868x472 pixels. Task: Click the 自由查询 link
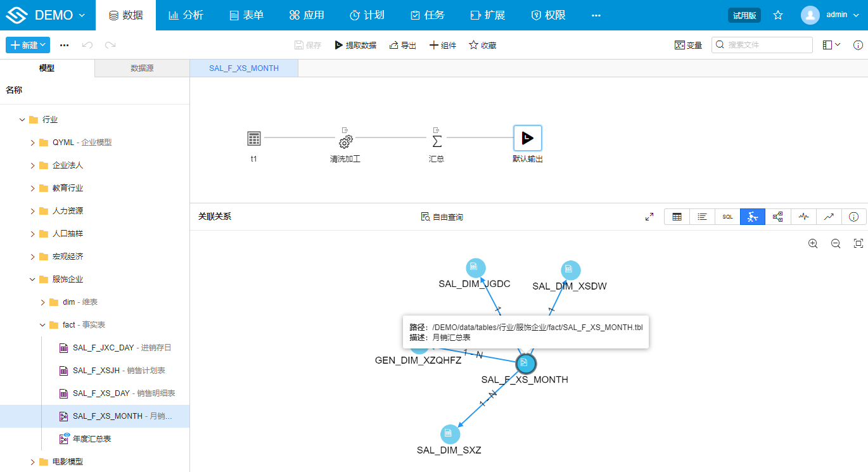(442, 217)
